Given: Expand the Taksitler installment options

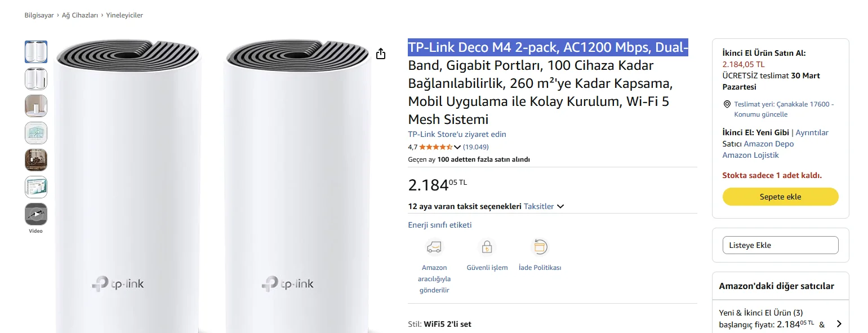Looking at the screenshot, I should click(x=544, y=206).
